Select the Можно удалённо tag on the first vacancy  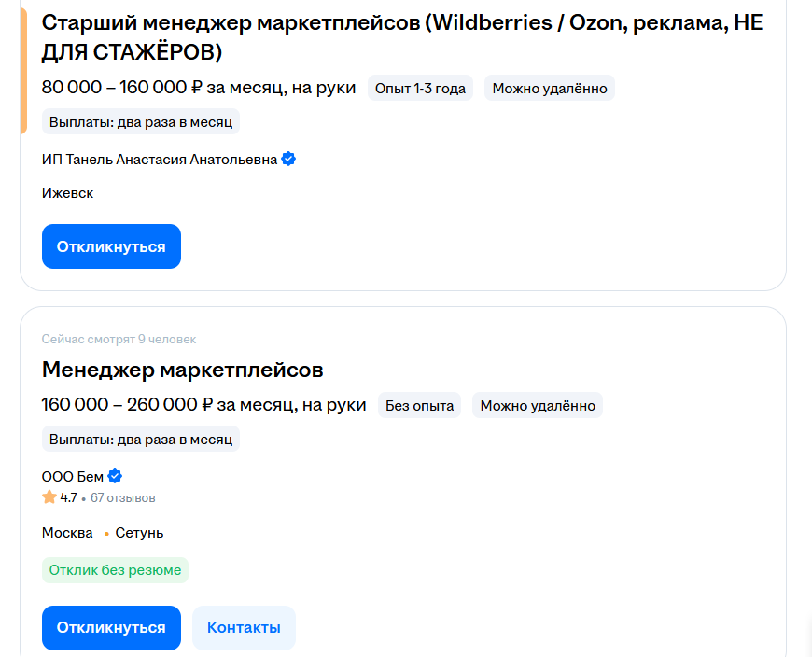click(549, 87)
